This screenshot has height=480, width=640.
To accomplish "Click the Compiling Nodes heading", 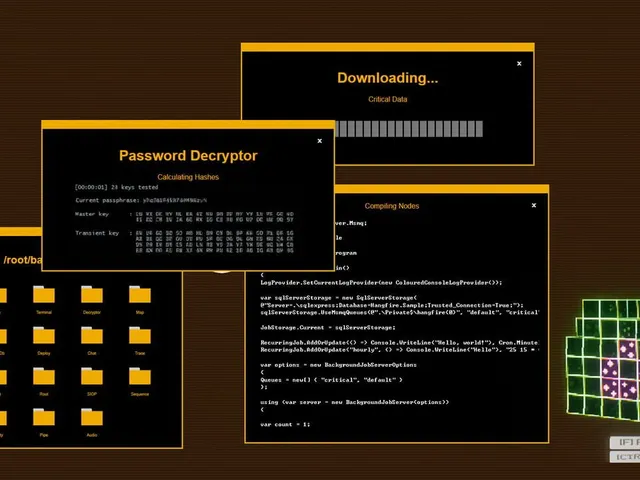I will (392, 206).
